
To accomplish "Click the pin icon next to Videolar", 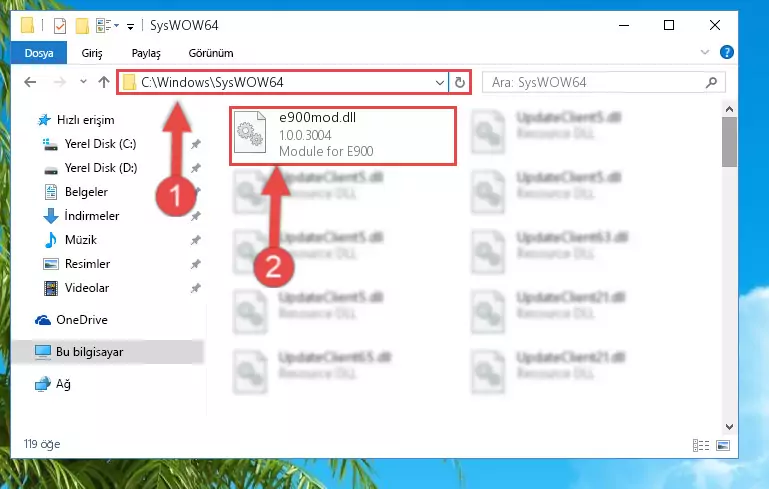I will 196,288.
